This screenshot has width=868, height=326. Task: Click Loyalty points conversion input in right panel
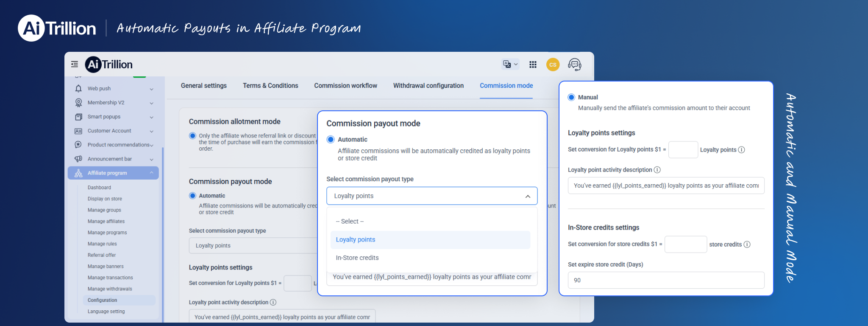coord(683,150)
